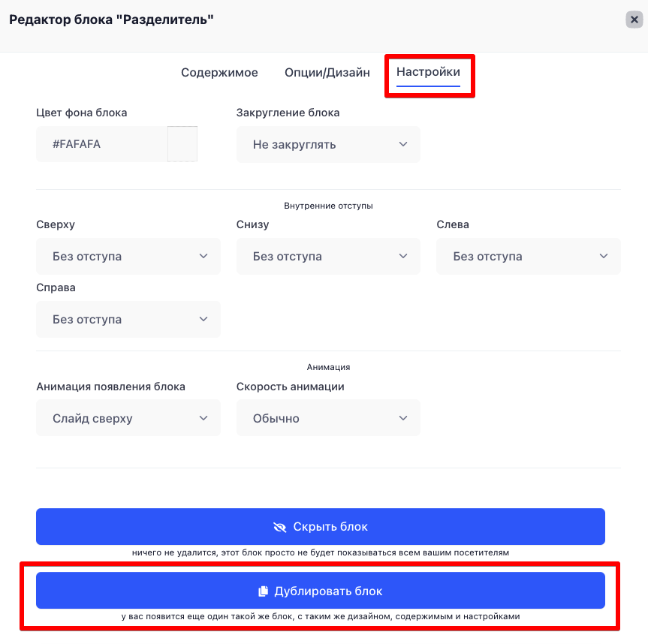Image resolution: width=648 pixels, height=644 pixels.
Task: Close the Разделитель block editor
Action: point(634,20)
